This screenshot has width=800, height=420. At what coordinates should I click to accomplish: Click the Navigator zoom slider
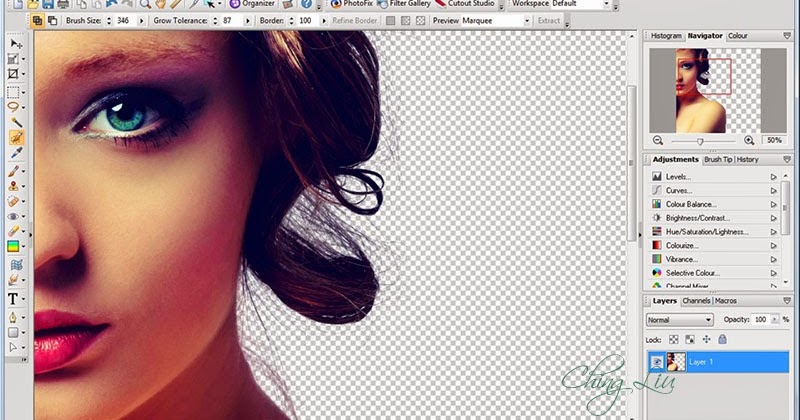(701, 141)
